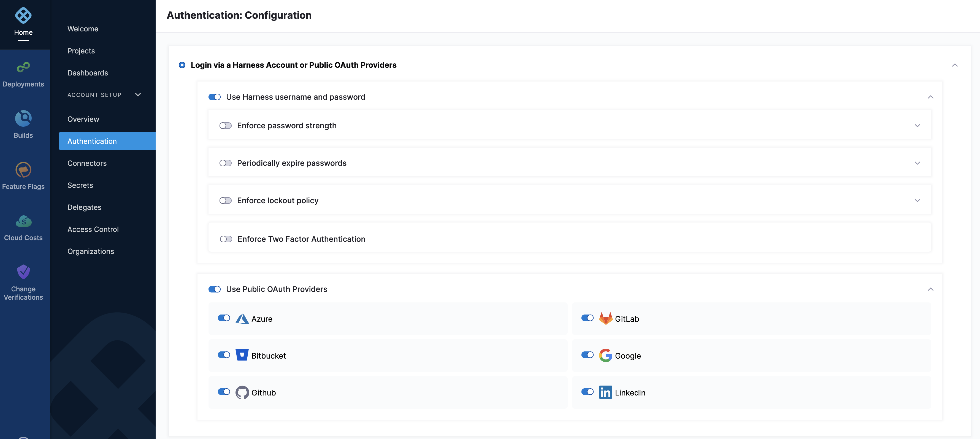Select the Change Verifications icon
Viewport: 980px width, 439px height.
click(23, 273)
